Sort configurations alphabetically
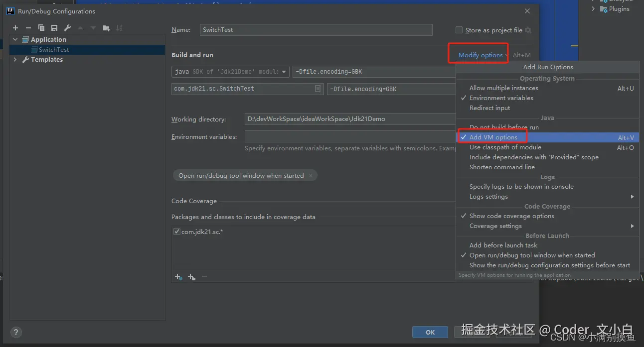 pyautogui.click(x=119, y=28)
